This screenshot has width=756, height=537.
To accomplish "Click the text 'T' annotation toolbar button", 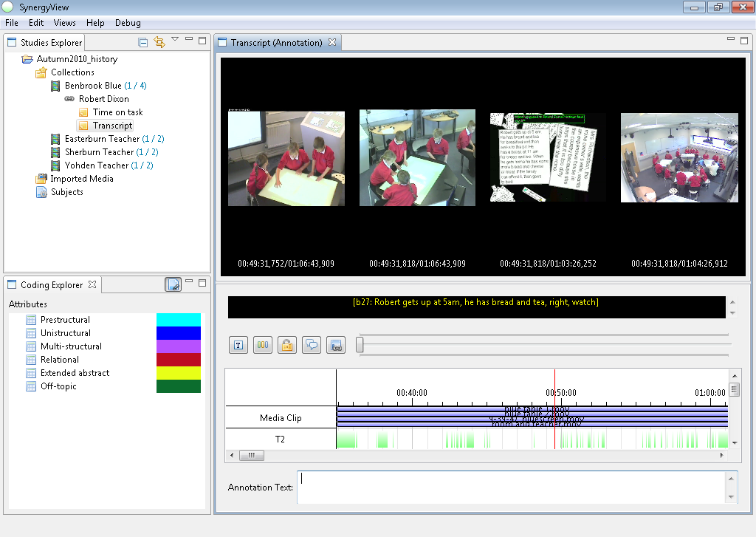I will pos(238,345).
